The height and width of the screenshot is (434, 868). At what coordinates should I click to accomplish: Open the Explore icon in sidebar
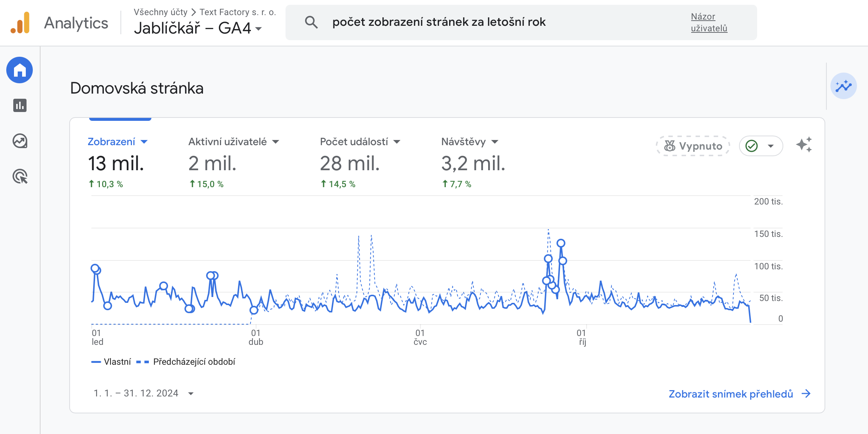click(x=20, y=141)
